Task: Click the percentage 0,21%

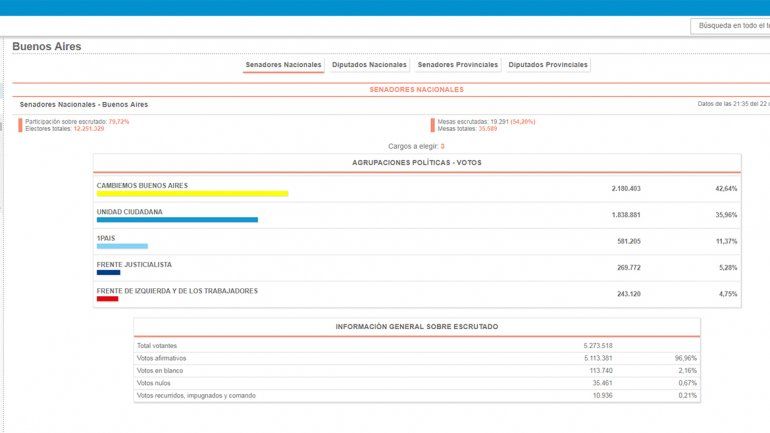Action: click(688, 396)
